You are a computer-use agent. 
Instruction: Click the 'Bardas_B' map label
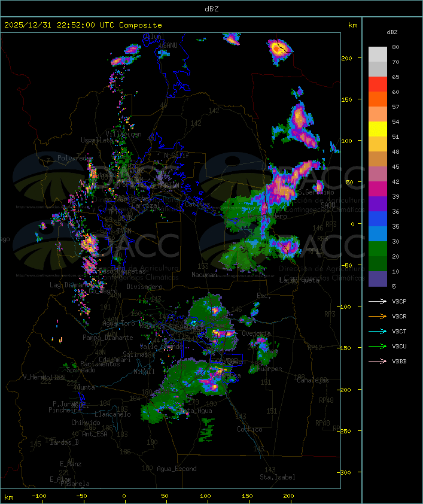64,442
